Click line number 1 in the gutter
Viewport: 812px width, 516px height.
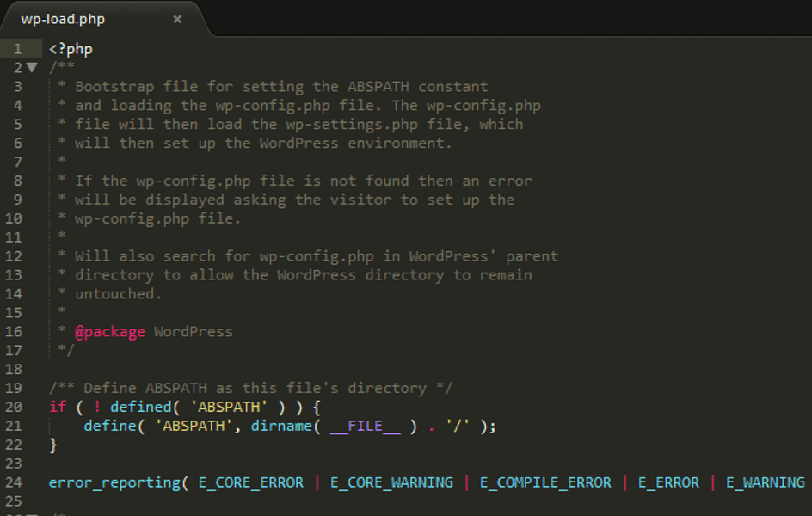tap(19, 49)
